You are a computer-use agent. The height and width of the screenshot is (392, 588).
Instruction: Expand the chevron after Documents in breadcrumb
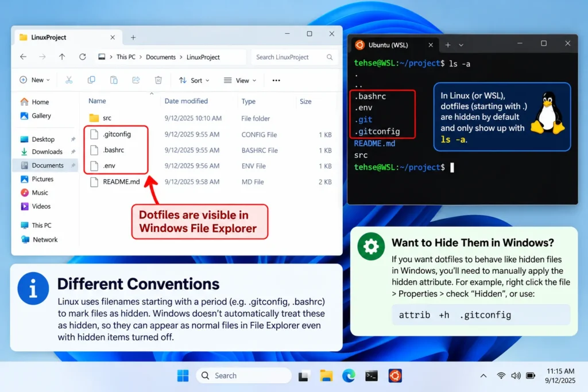tap(181, 57)
